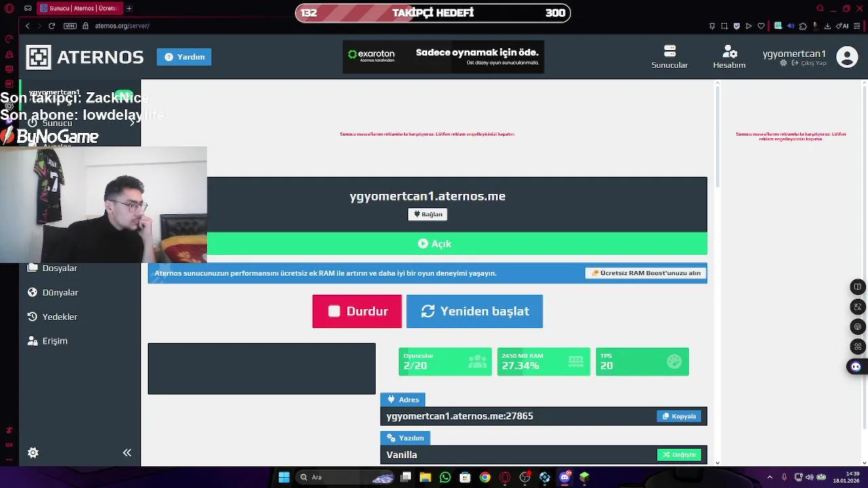Click the Adres label tag
The height and width of the screenshot is (488, 868).
[403, 400]
